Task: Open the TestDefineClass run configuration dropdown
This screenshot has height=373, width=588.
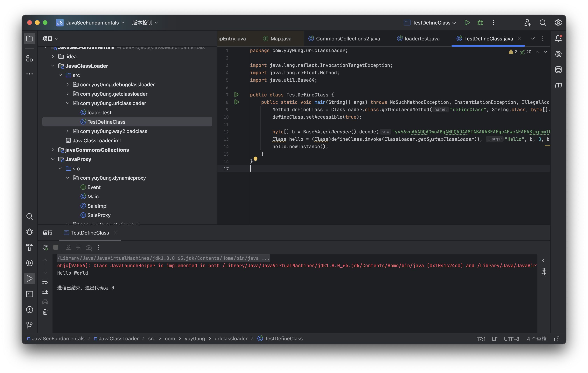Action: pos(431,23)
